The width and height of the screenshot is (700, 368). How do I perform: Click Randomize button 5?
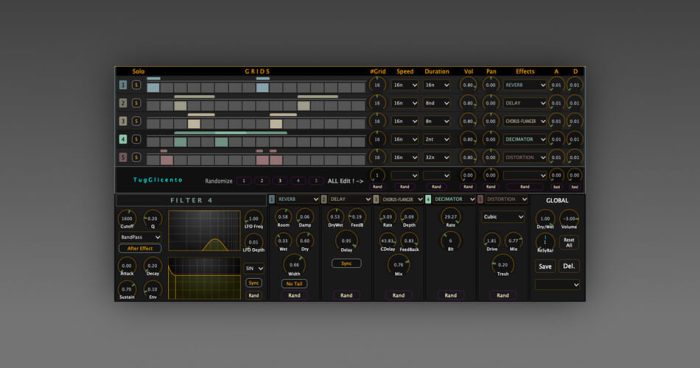pyautogui.click(x=316, y=181)
